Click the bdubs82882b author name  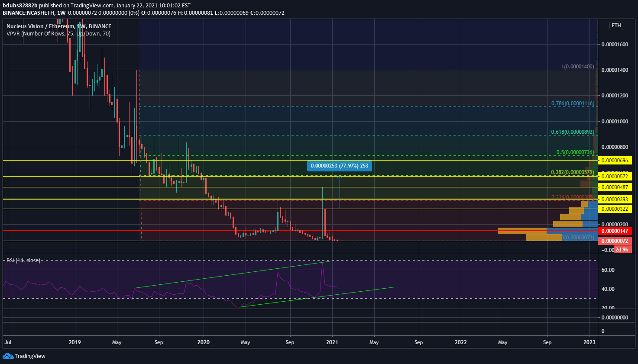pos(20,6)
